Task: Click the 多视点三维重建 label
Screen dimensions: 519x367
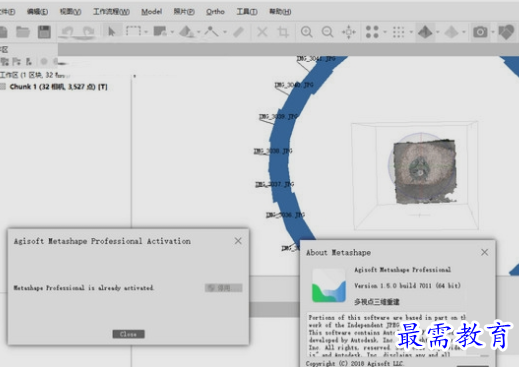Action: pos(377,302)
